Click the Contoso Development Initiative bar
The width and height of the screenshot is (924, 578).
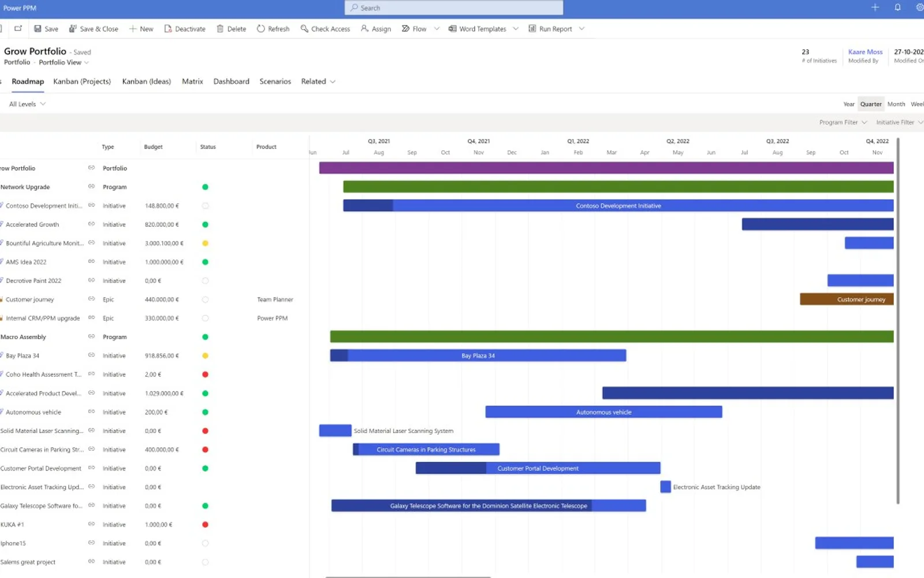[x=618, y=206]
